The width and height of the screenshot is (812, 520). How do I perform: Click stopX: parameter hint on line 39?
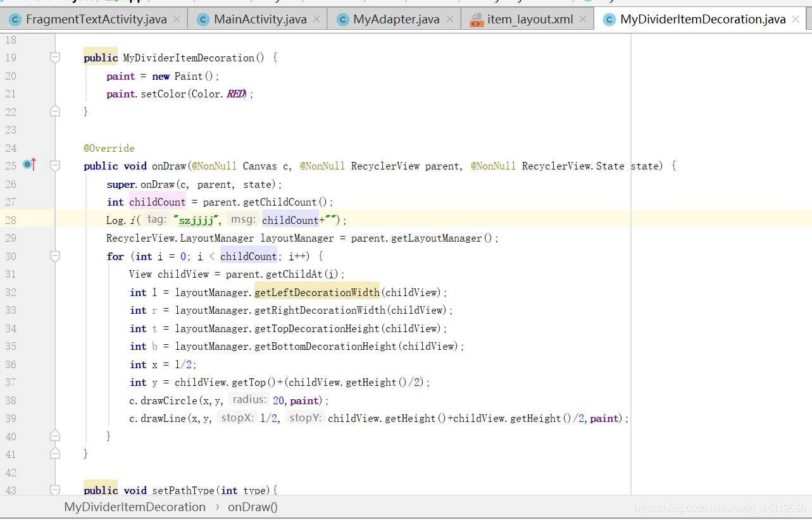[237, 418]
